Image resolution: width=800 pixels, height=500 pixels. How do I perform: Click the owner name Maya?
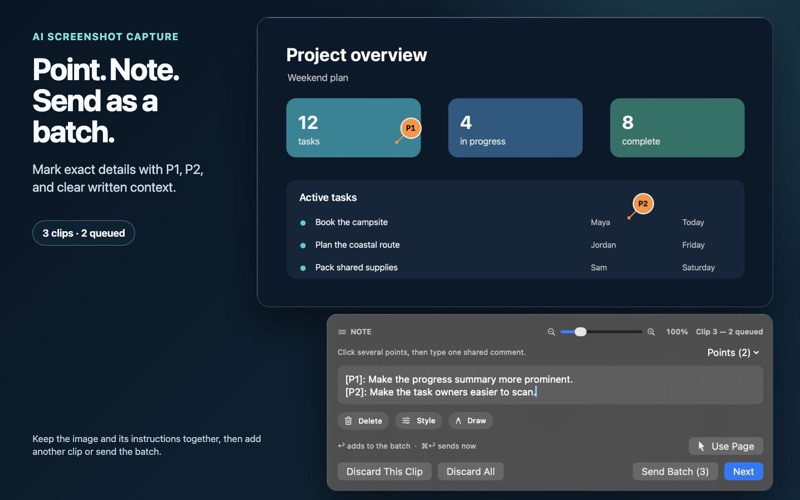pos(600,222)
